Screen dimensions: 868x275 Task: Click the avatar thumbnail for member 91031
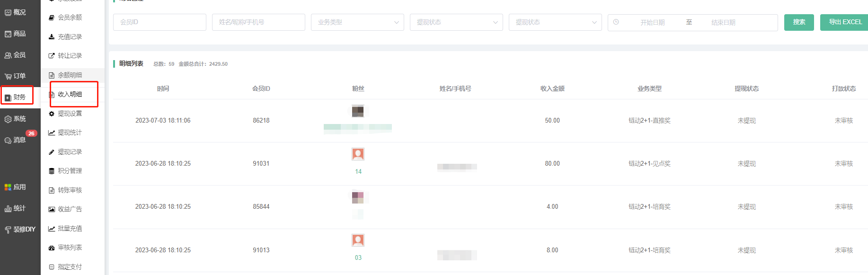point(358,154)
